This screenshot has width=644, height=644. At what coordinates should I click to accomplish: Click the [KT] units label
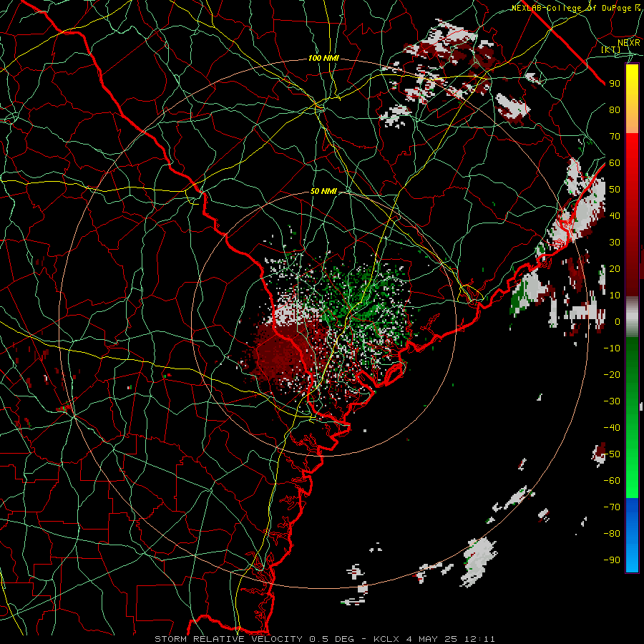click(611, 49)
